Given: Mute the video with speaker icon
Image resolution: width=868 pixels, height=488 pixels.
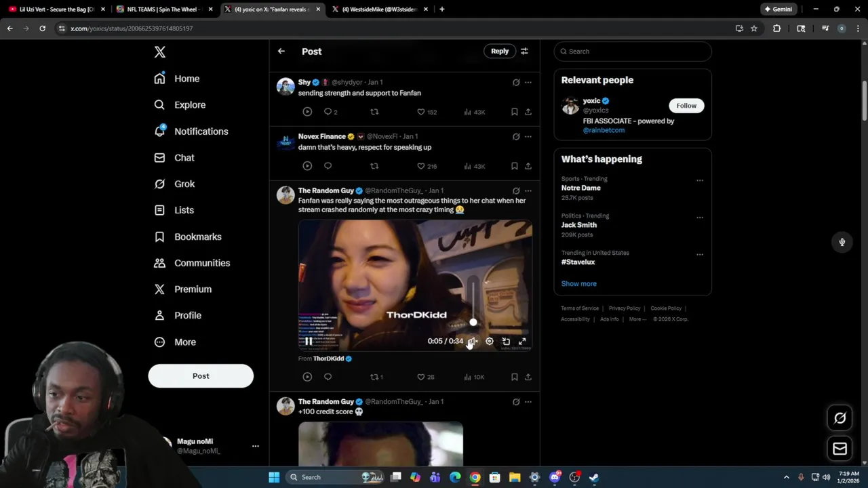Looking at the screenshot, I should point(473,342).
